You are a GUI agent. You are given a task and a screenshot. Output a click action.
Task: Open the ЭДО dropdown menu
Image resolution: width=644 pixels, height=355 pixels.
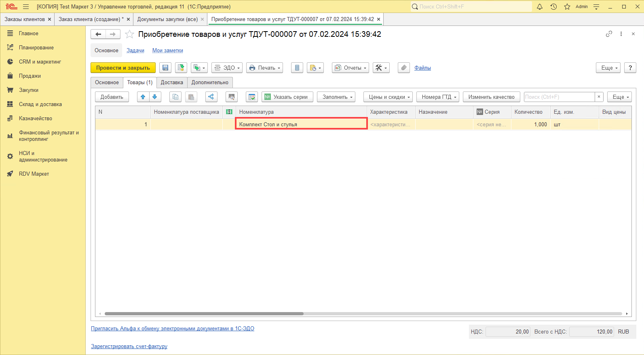coord(227,68)
